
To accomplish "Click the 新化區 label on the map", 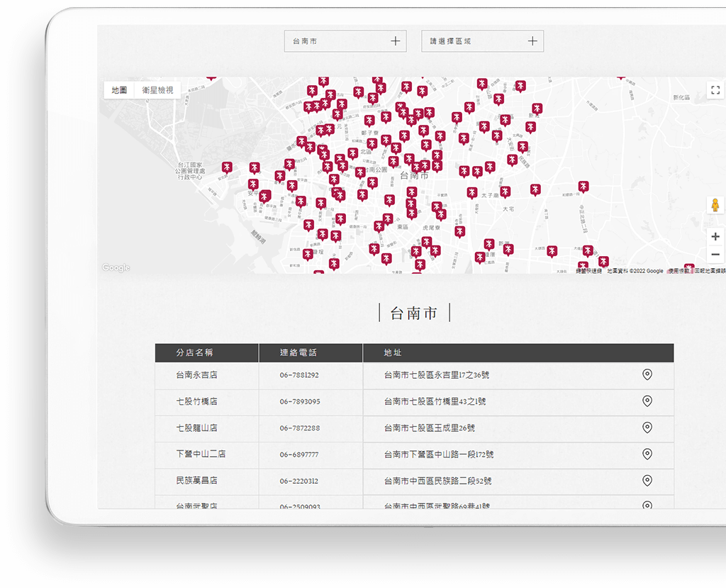I will point(681,97).
